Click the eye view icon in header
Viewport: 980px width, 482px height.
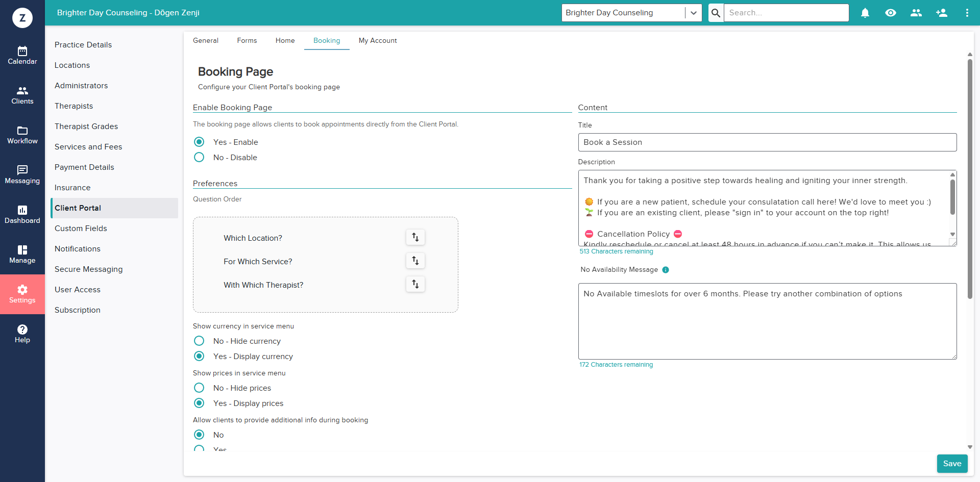[891, 13]
